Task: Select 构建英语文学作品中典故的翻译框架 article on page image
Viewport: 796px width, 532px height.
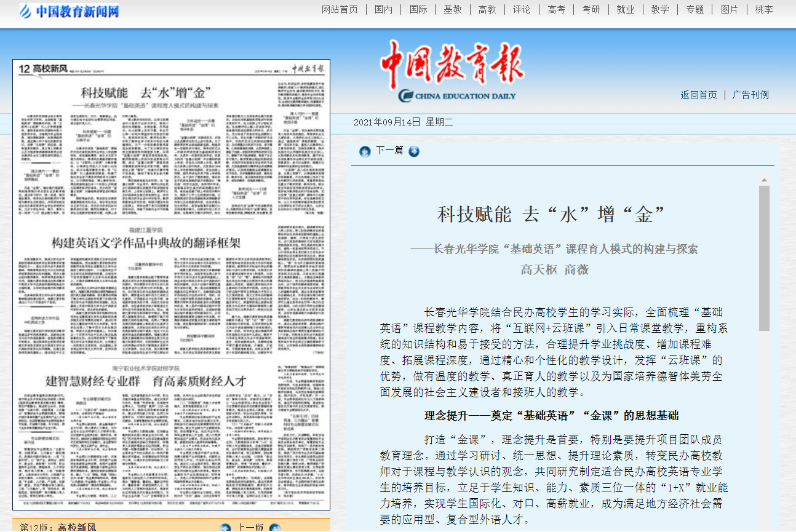Action: [146, 242]
